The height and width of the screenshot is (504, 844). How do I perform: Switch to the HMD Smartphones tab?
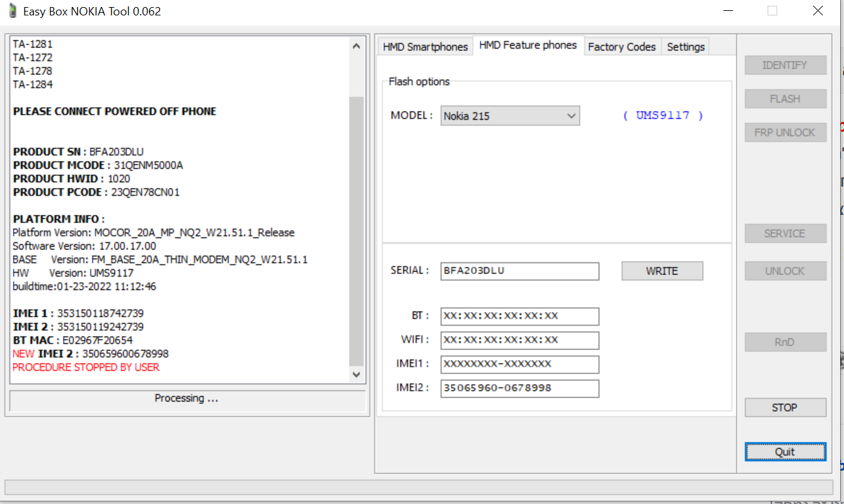point(426,47)
